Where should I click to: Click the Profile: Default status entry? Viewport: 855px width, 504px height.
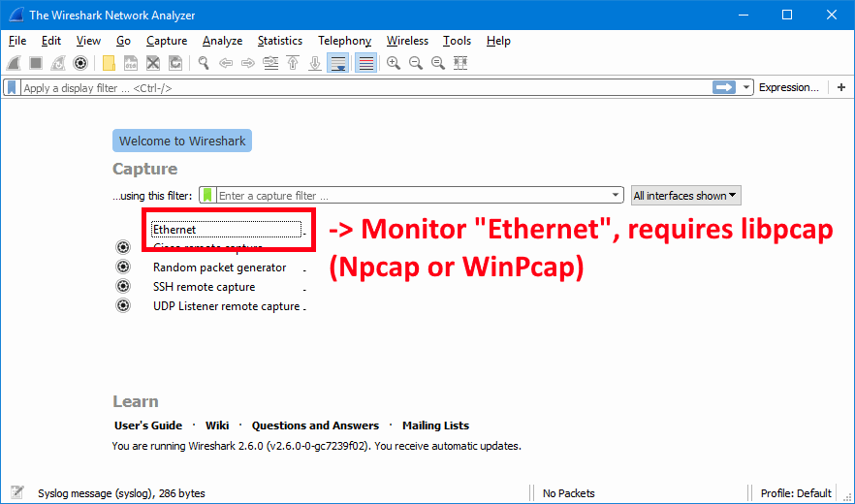click(x=796, y=493)
